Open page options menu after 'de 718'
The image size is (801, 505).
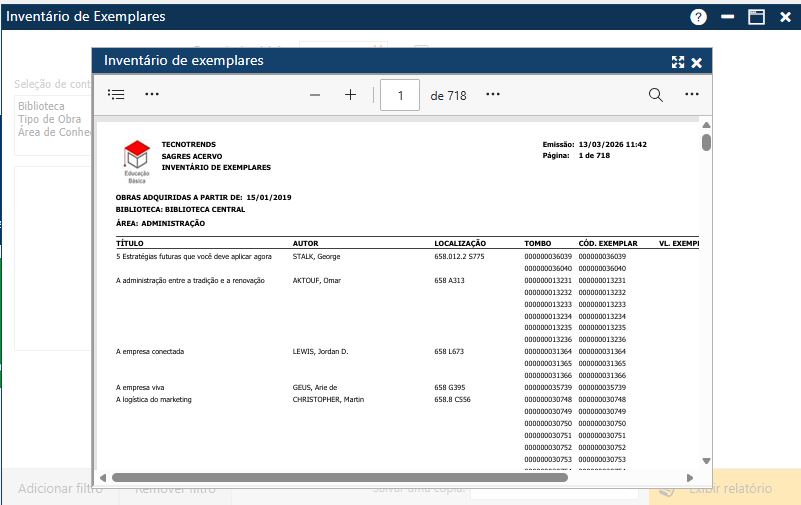(x=493, y=95)
